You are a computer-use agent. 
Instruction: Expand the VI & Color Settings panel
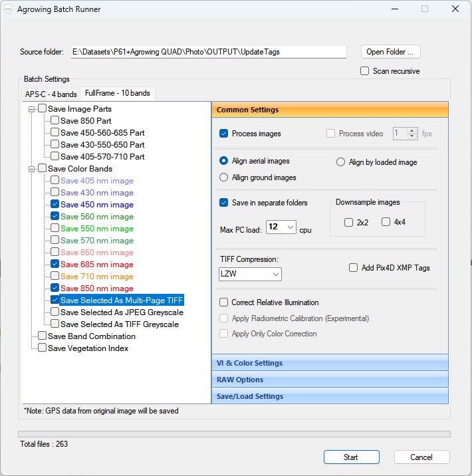330,363
